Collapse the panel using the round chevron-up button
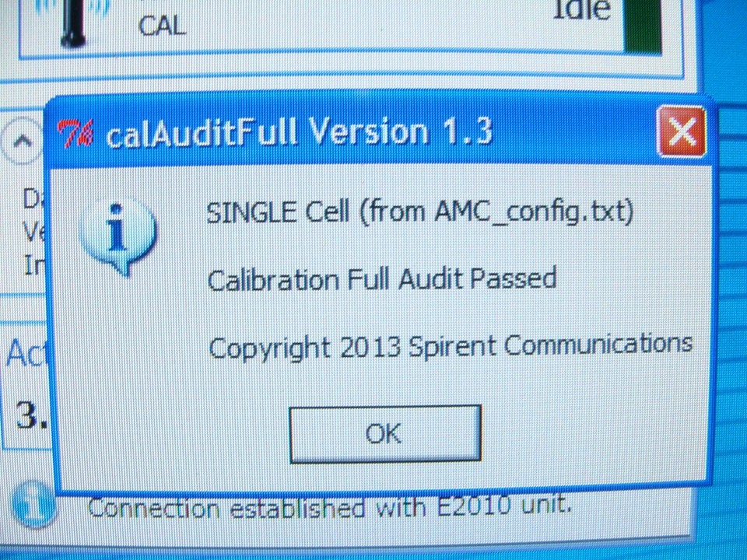This screenshot has width=747, height=560. (21, 141)
